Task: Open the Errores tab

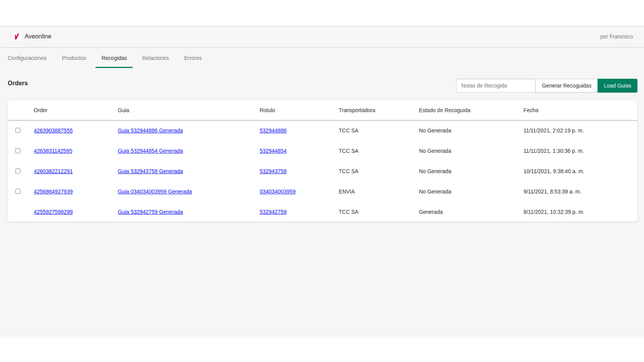Action: pyautogui.click(x=193, y=58)
